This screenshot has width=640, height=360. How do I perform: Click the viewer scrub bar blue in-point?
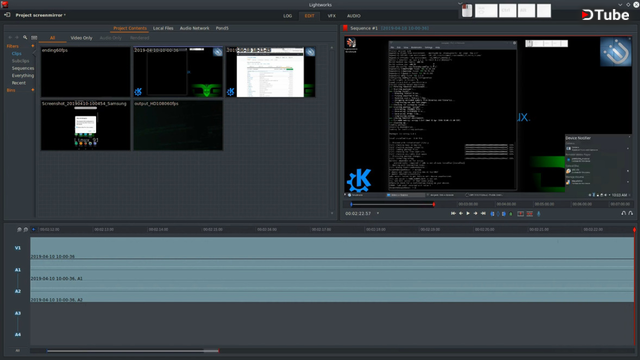pos(351,204)
